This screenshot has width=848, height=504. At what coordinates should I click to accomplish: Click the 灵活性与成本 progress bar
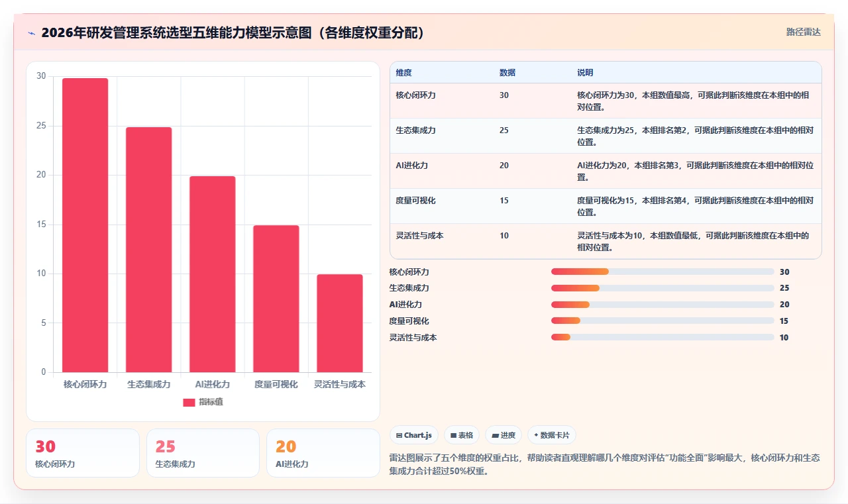pos(662,338)
